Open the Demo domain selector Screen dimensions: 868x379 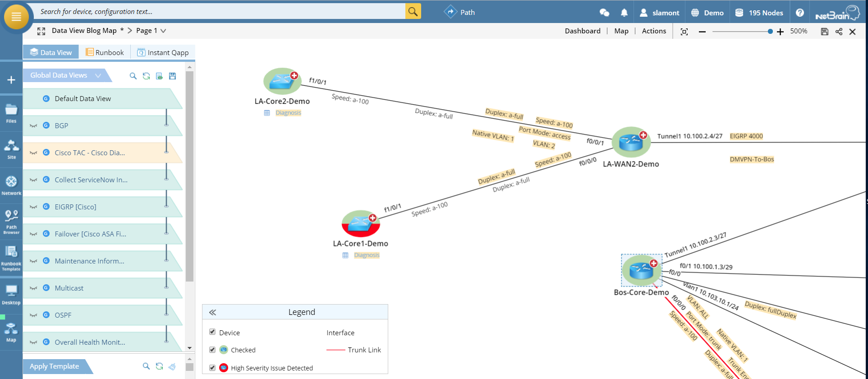click(707, 13)
